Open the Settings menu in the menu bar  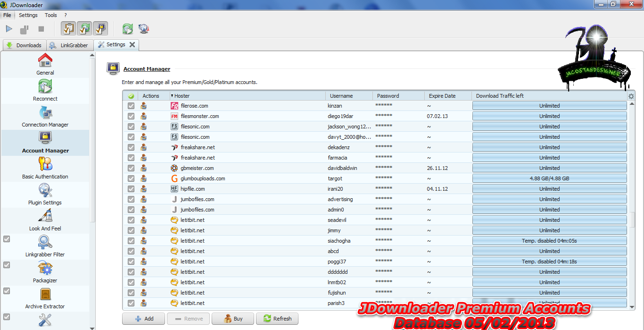pyautogui.click(x=28, y=15)
